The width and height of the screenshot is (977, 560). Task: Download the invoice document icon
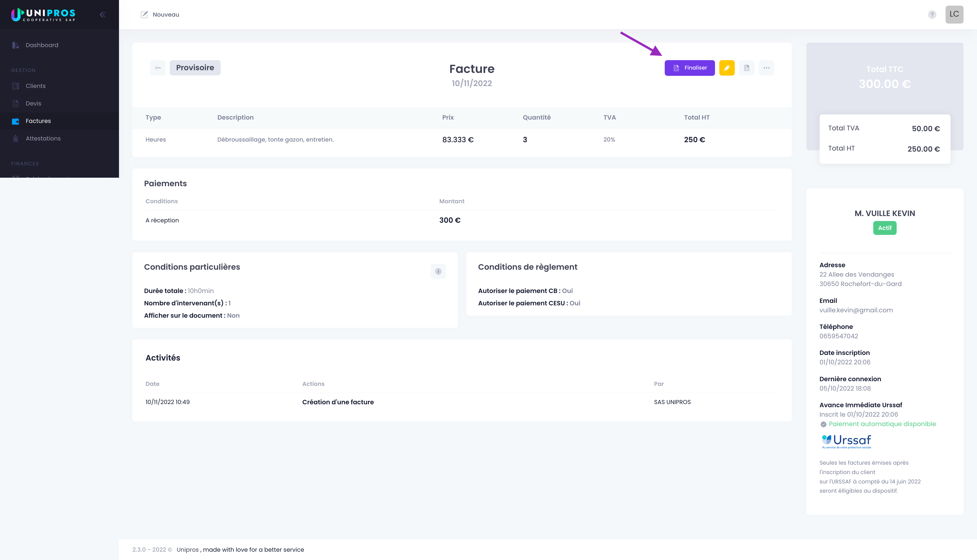point(746,68)
